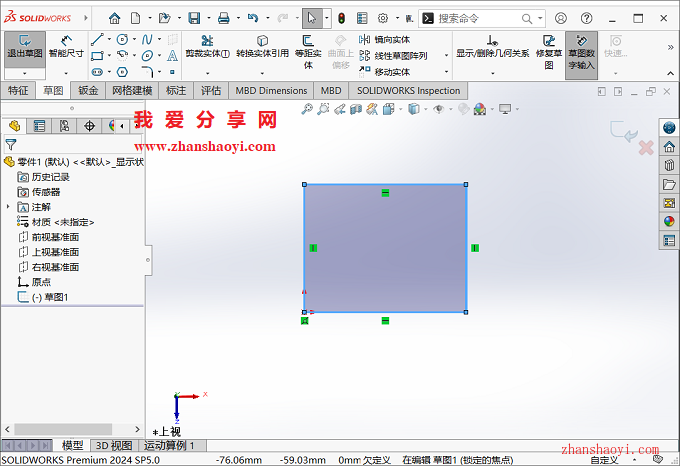Click the rebuild traffic light icon

click(x=341, y=18)
